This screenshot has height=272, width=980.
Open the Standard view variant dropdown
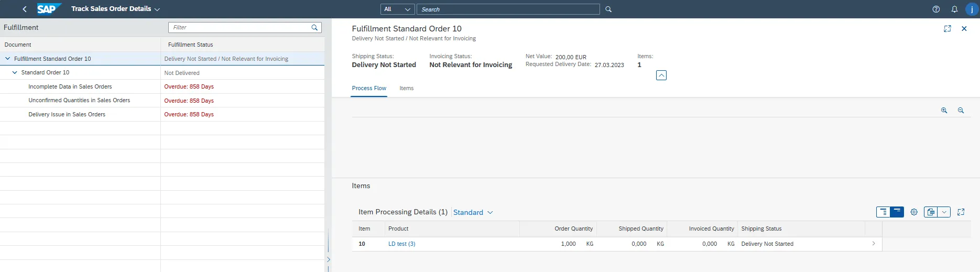(x=473, y=212)
